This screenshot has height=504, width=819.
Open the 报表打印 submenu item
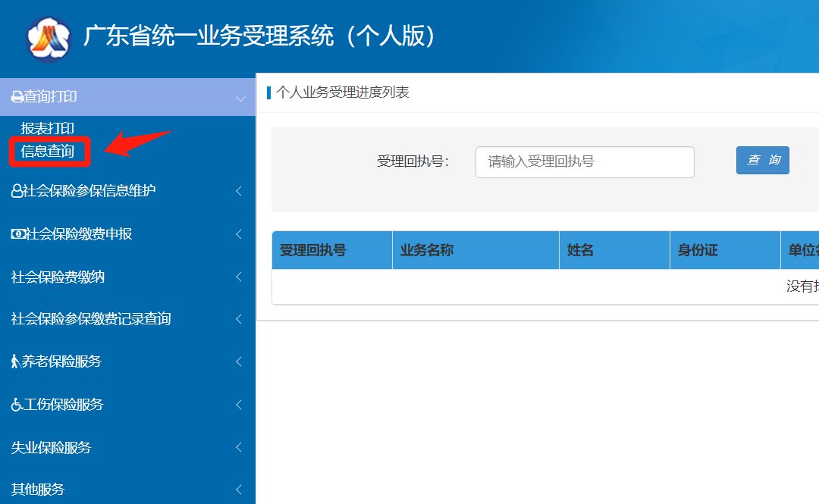48,129
